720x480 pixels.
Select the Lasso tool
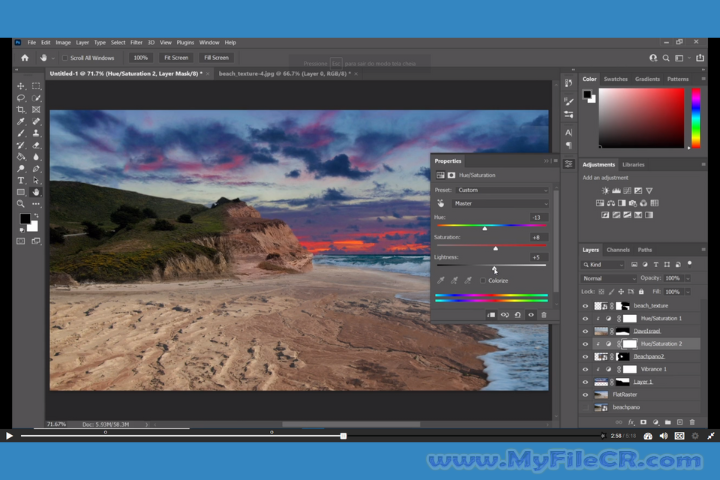coord(21,98)
